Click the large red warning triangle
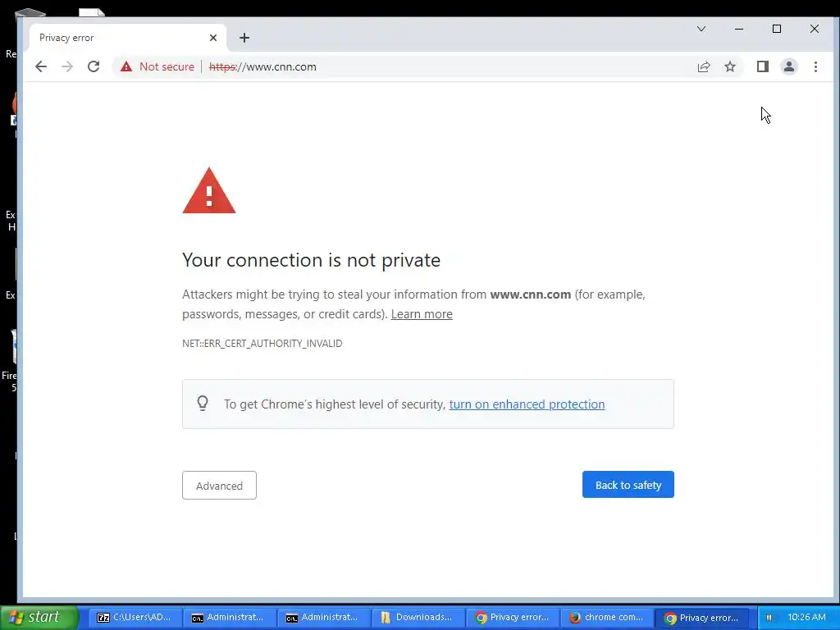Screen dimensions: 840x630 point(209,191)
